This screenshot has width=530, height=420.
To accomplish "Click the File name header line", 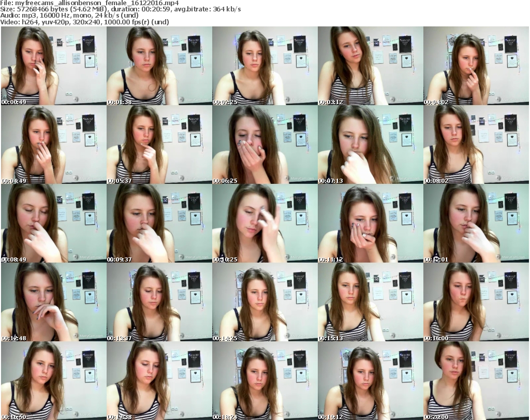I will click(x=90, y=3).
